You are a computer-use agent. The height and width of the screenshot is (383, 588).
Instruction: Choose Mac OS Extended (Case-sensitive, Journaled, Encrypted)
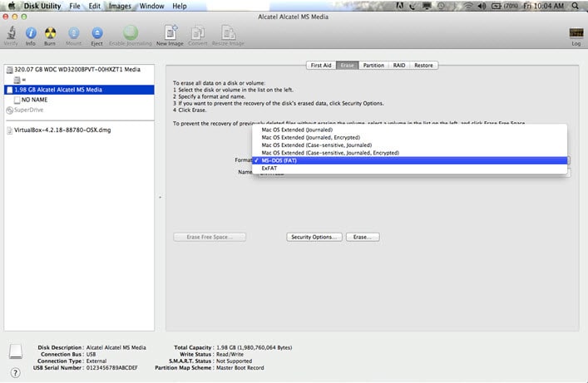409,153
